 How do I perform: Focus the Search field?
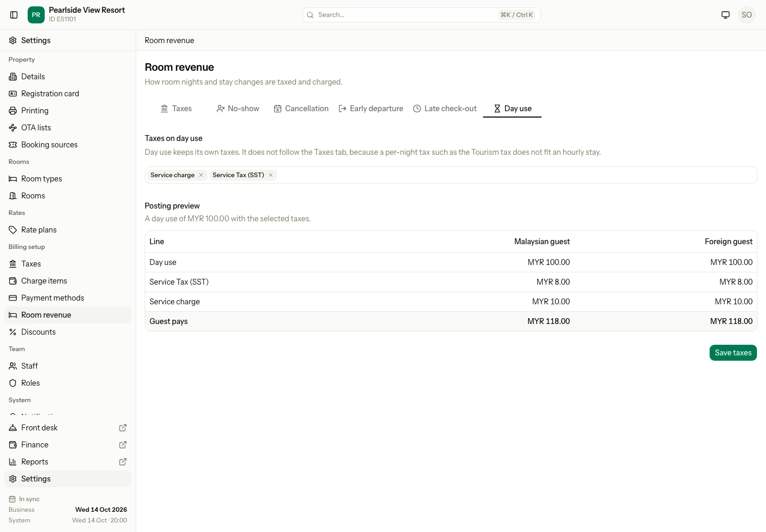[x=422, y=15]
